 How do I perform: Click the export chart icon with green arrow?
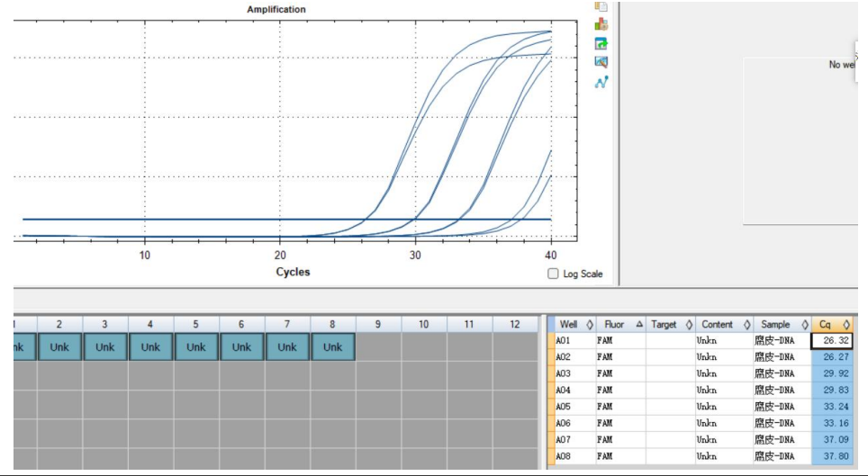tap(601, 43)
